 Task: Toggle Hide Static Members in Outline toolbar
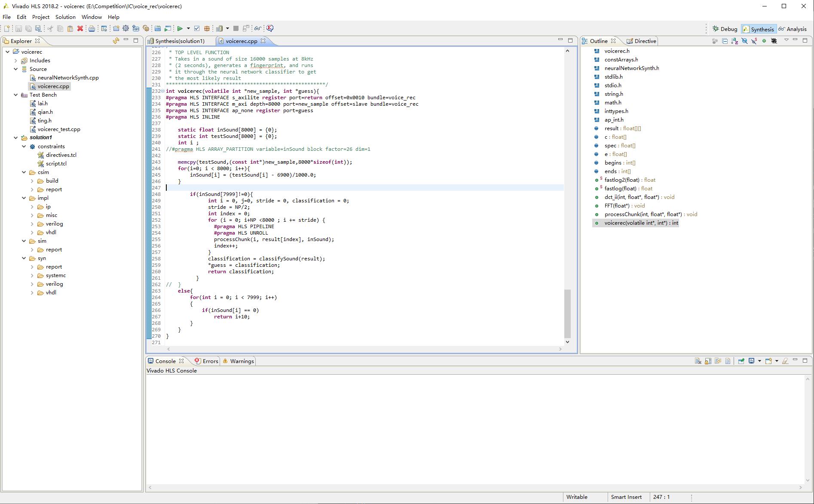tap(754, 41)
